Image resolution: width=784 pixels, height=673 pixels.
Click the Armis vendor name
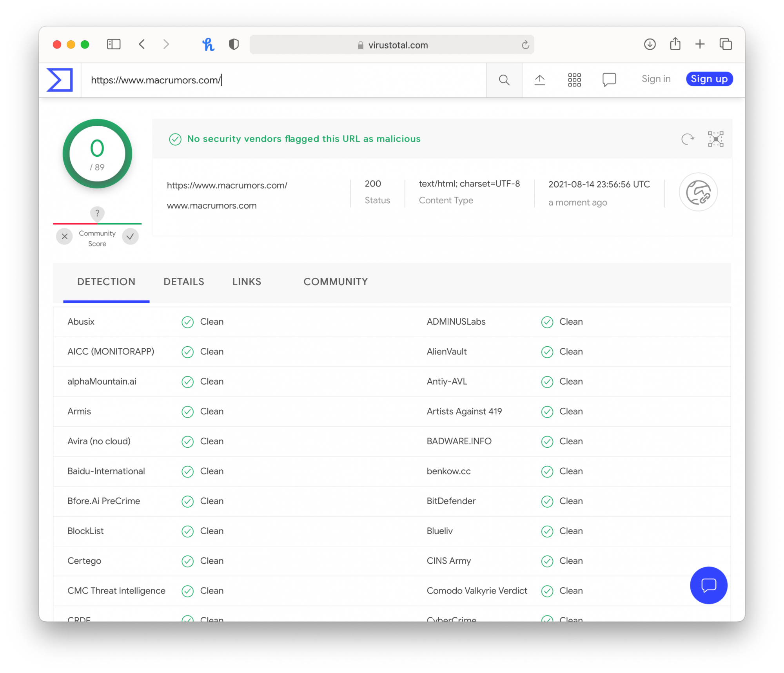(x=79, y=411)
